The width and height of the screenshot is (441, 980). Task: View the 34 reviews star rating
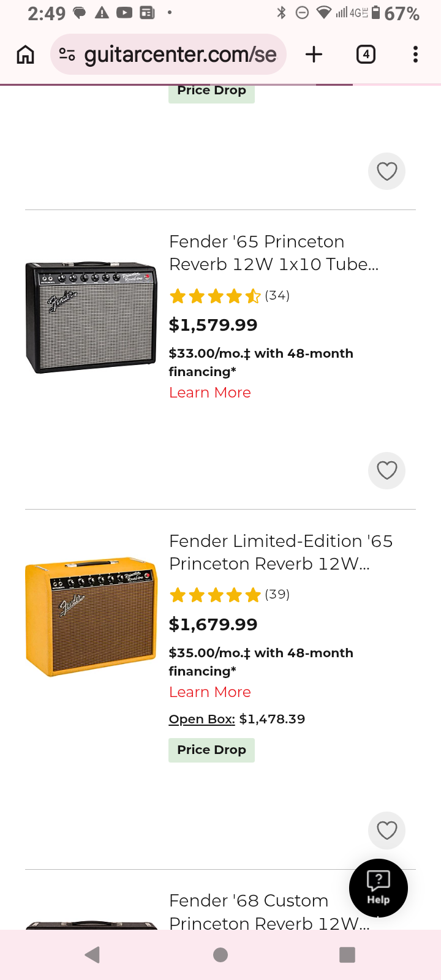(229, 296)
